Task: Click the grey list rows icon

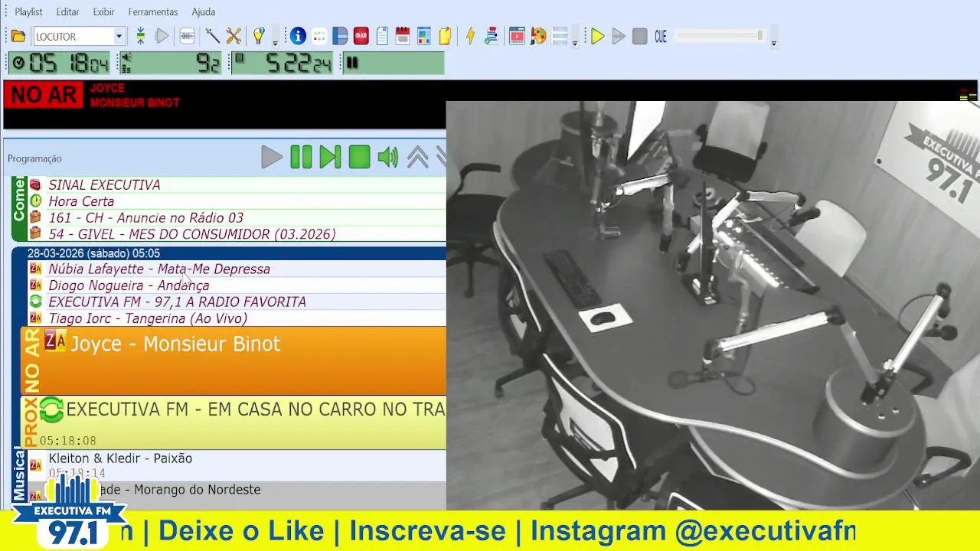Action: (x=560, y=36)
